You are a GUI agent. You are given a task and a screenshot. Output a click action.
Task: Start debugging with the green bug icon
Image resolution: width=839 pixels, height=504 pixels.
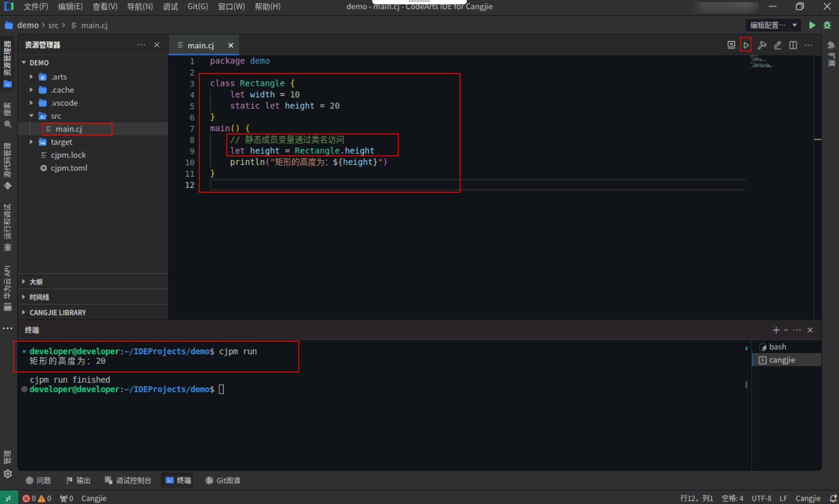827,25
